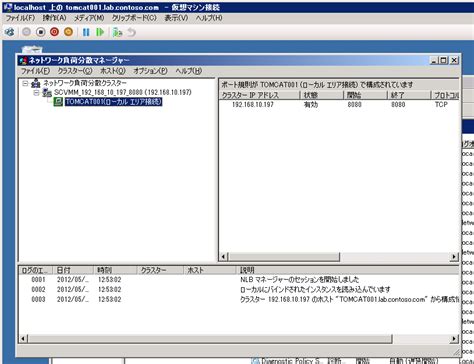Sort log by 日付 column header
474x364 pixels.
click(74, 270)
